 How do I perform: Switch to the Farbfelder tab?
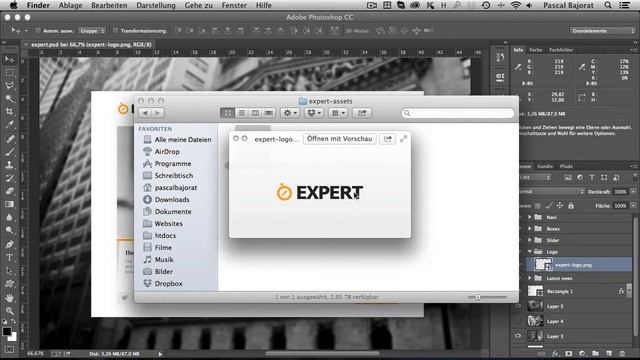[x=561, y=50]
